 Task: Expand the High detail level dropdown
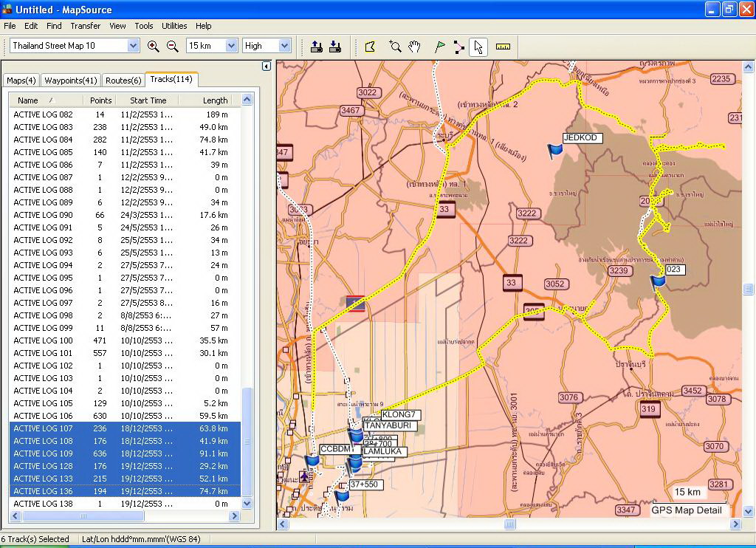(284, 46)
